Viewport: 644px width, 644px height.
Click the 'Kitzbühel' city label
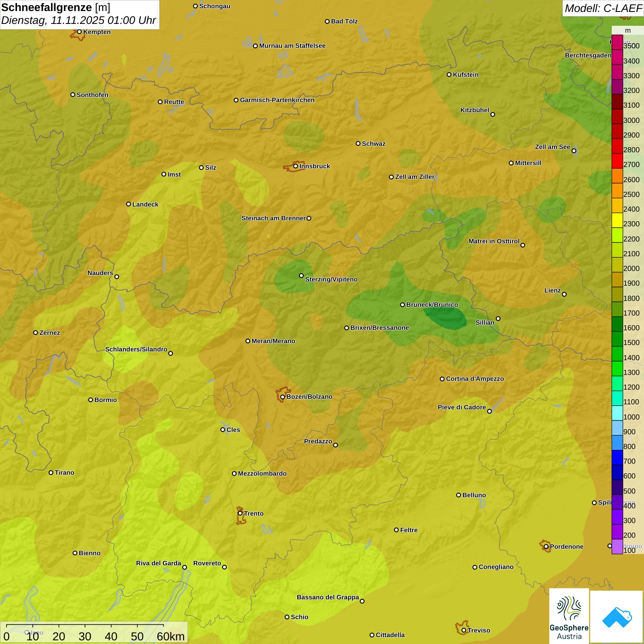pyautogui.click(x=475, y=110)
